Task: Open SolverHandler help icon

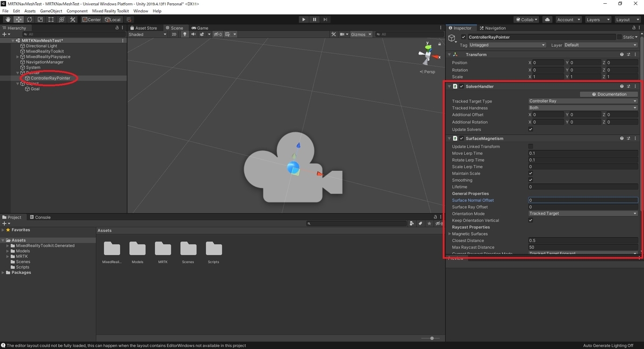Action: [622, 86]
